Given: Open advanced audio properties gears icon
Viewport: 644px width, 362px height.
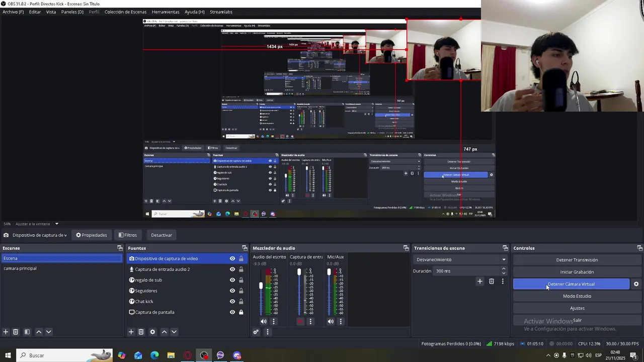Looking at the screenshot, I should tap(256, 332).
